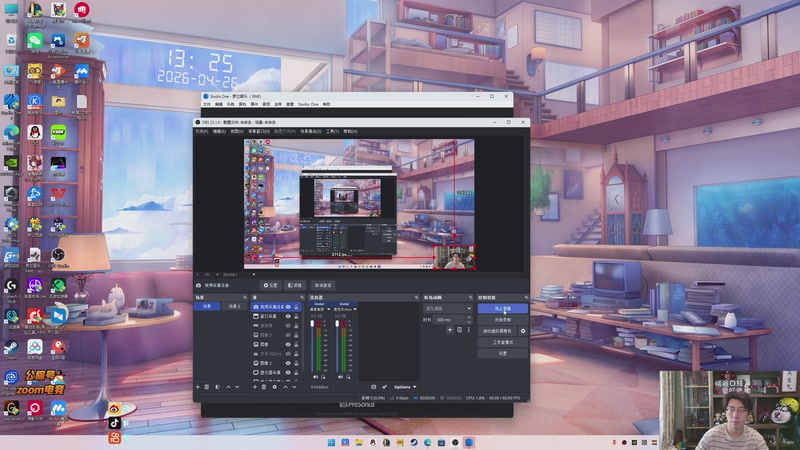Mute the 桌面音频 speaker icon in the mixer
The width and height of the screenshot is (800, 450).
(x=315, y=377)
